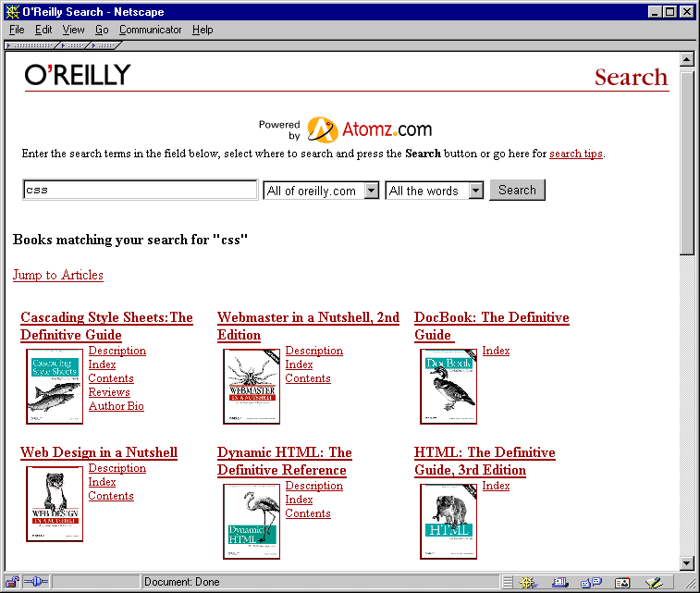The width and height of the screenshot is (700, 593).
Task: Follow the Jump to Articles link
Action: (x=58, y=275)
